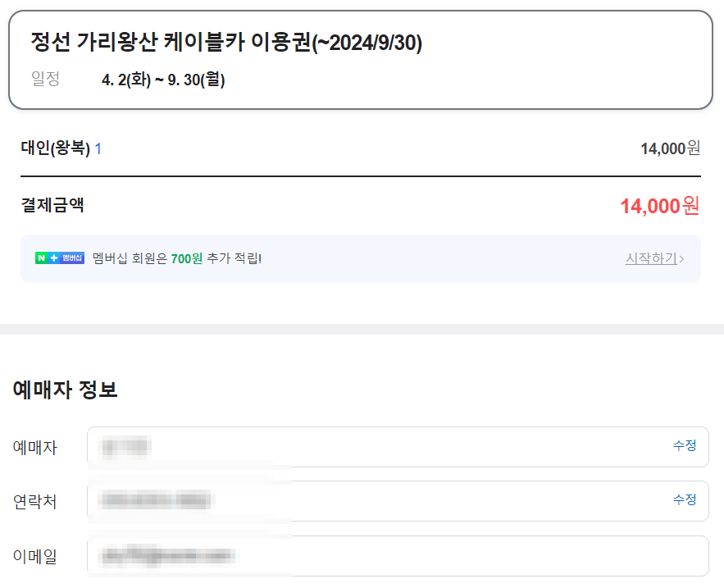Click the green Naver Pay N icon
724x588 pixels.
[x=40, y=257]
